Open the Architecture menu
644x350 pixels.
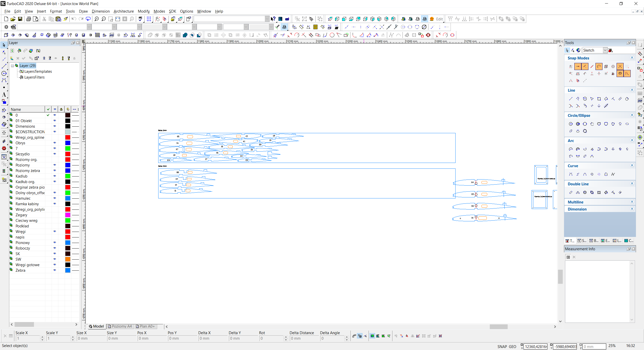pyautogui.click(x=124, y=11)
